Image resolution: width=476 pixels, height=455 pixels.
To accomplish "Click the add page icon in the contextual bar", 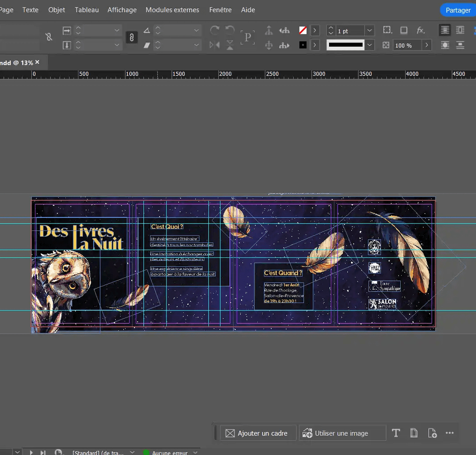I will pyautogui.click(x=432, y=433).
